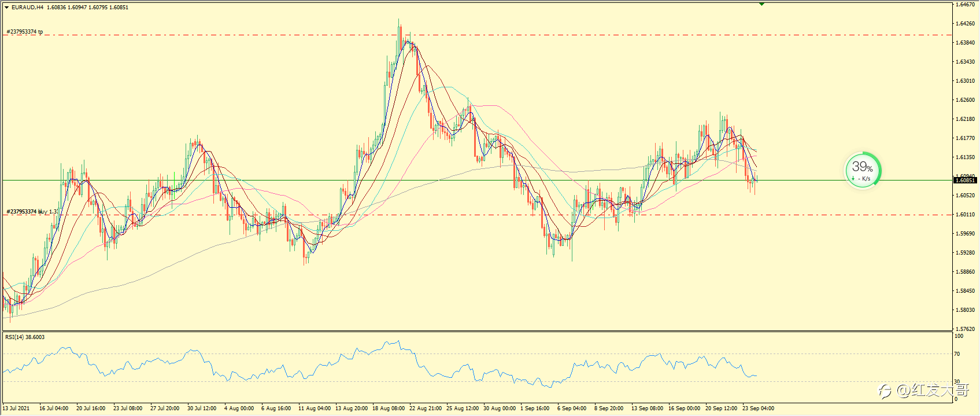
Task: Click the 1.57620 price scale level
Action: (964, 329)
